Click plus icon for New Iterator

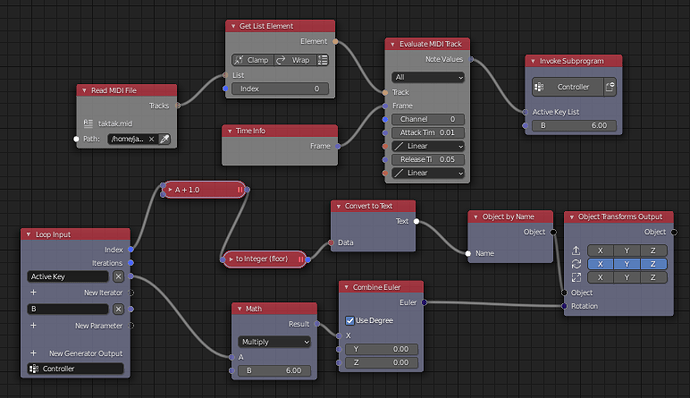coord(33,292)
